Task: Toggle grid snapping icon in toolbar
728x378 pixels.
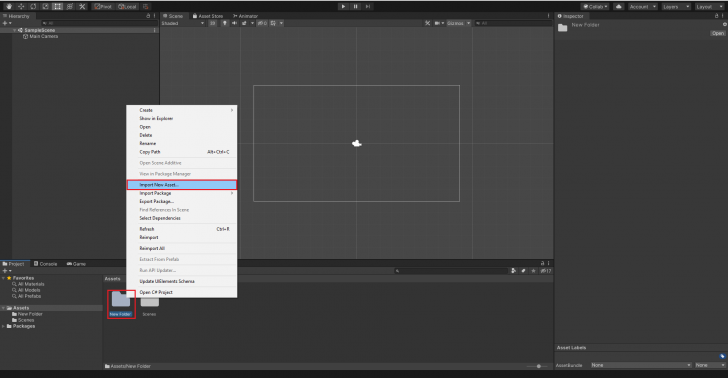Action: 146,7
